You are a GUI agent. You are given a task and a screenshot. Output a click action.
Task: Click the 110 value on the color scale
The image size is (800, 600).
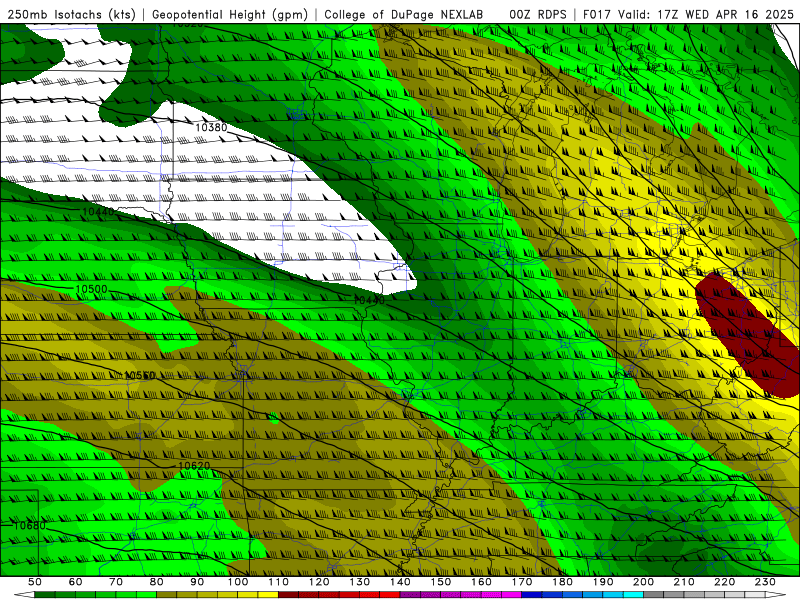[x=279, y=582]
